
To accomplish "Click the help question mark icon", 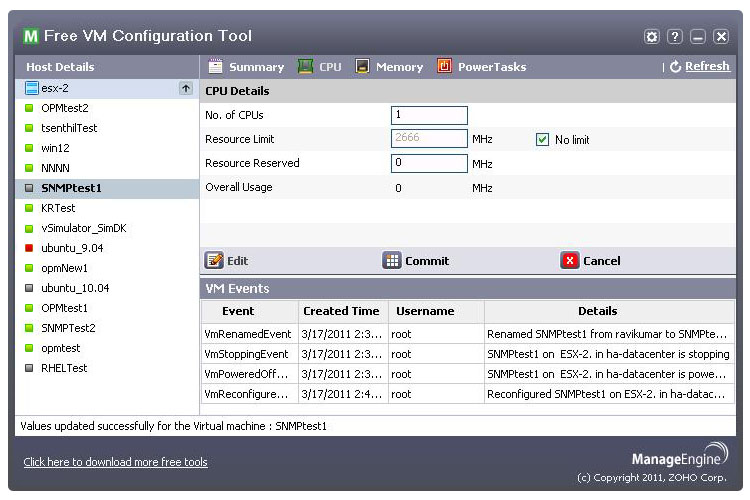I will pos(675,37).
